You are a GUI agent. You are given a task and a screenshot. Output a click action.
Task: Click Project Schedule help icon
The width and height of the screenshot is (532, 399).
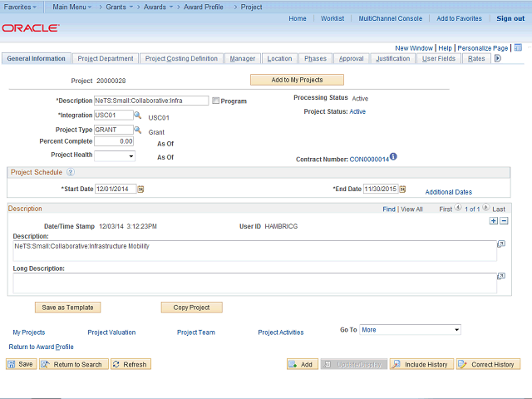pyautogui.click(x=71, y=172)
